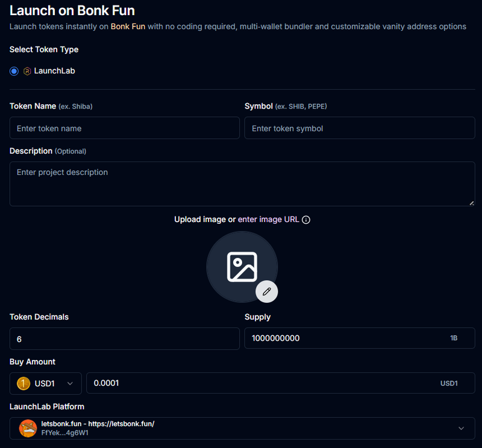Open the Bonk Fun link
This screenshot has height=448, width=482.
tap(128, 27)
